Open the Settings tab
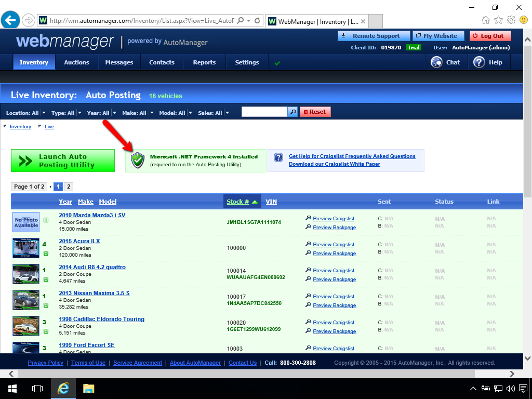The height and width of the screenshot is (399, 532). tap(247, 62)
